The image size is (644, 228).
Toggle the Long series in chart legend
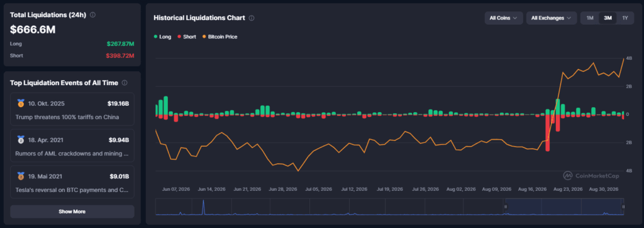click(x=163, y=37)
